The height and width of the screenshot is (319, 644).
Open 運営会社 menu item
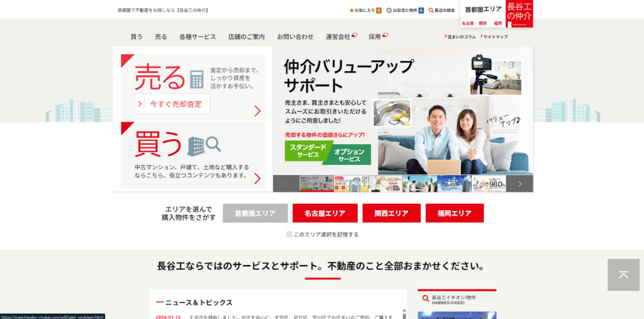click(338, 36)
